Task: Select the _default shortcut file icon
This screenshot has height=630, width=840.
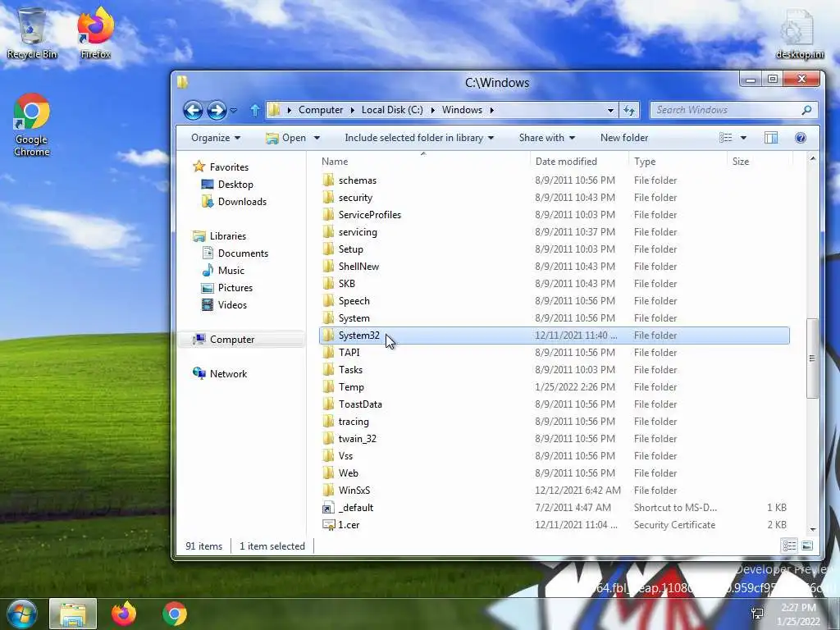Action: (x=328, y=508)
